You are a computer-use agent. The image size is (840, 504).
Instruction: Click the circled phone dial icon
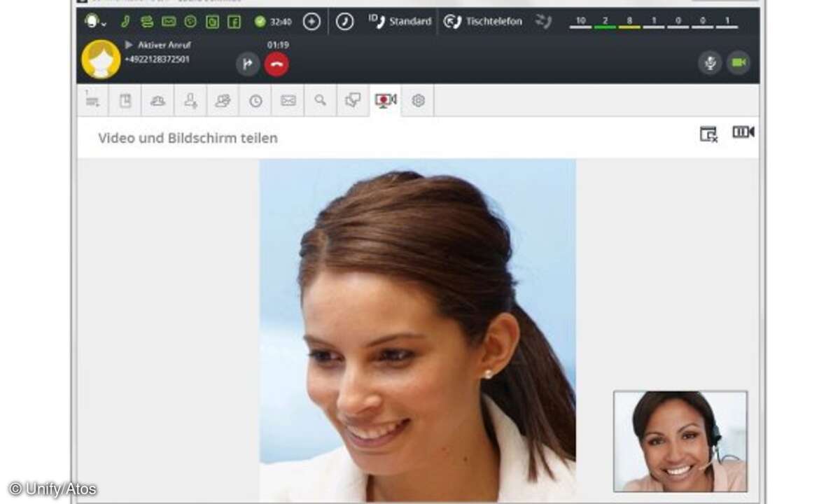344,22
